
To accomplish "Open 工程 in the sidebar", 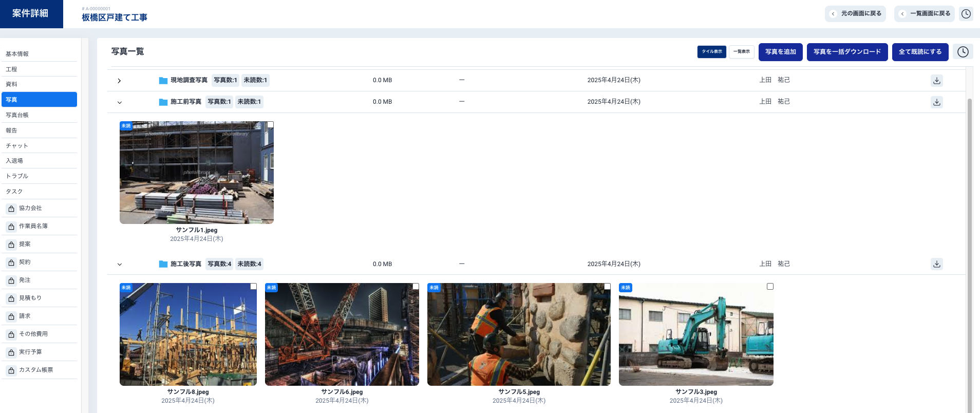I will click(39, 69).
